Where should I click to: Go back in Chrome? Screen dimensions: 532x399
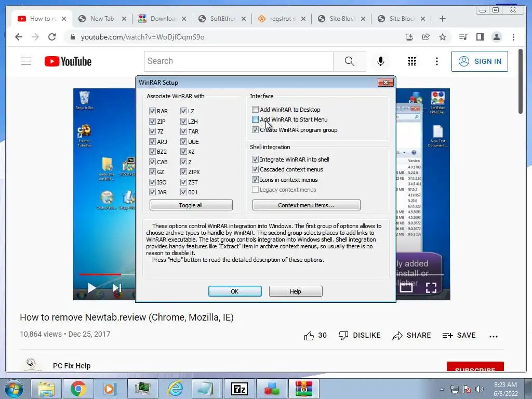point(19,37)
